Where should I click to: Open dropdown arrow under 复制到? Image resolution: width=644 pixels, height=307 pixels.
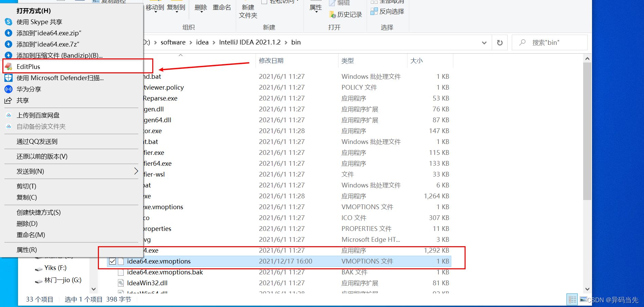pos(176,12)
